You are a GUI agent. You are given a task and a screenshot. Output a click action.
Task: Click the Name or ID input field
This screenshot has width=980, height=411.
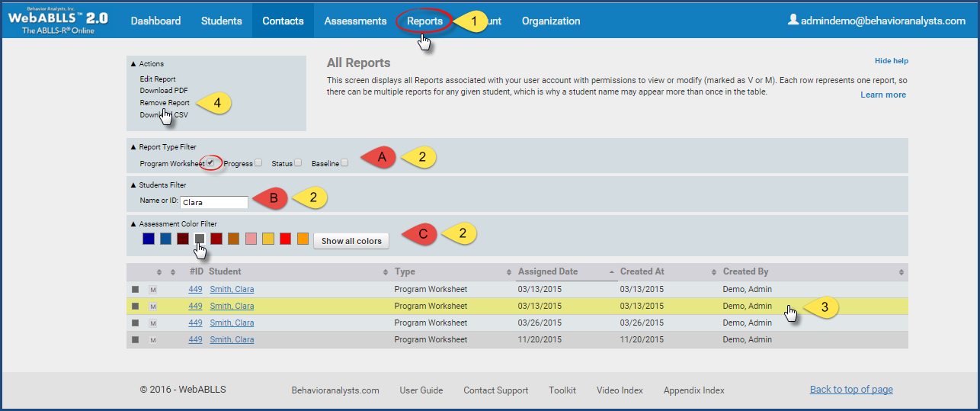214,202
